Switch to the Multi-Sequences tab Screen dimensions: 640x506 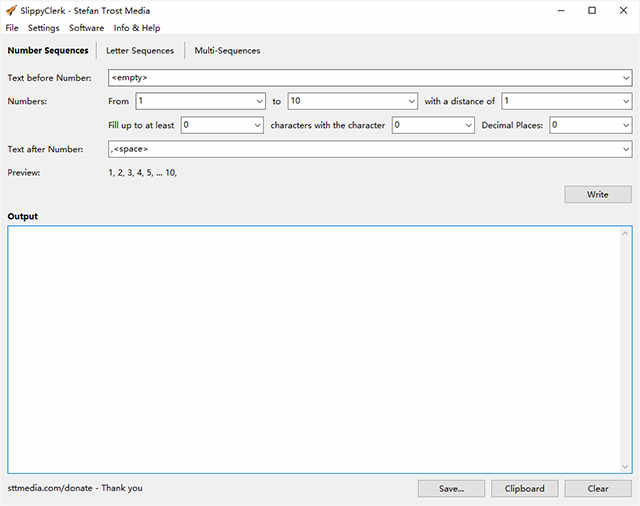[227, 51]
